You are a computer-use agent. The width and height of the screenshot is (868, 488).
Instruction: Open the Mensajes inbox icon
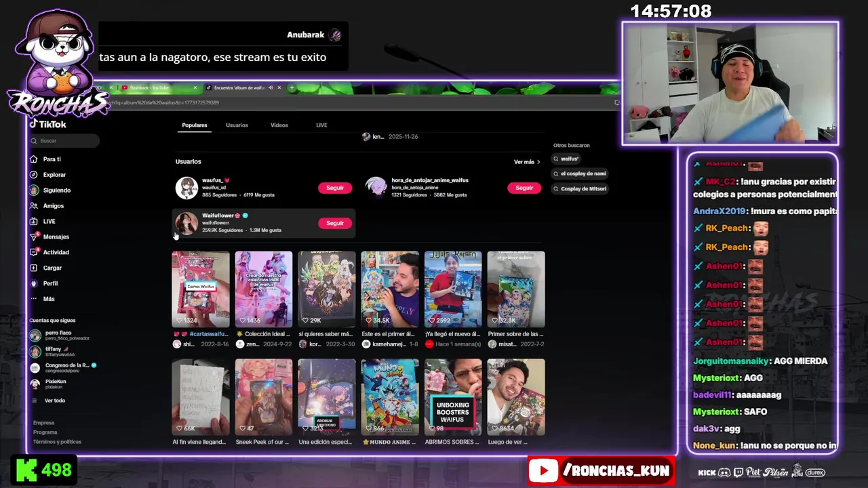(x=34, y=237)
